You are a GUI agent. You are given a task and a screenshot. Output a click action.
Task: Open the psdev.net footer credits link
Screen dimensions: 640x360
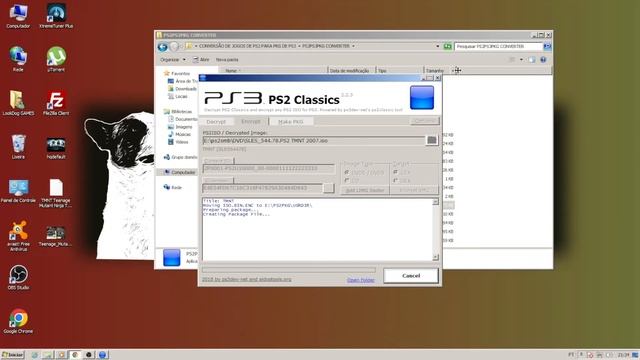[x=247, y=280]
